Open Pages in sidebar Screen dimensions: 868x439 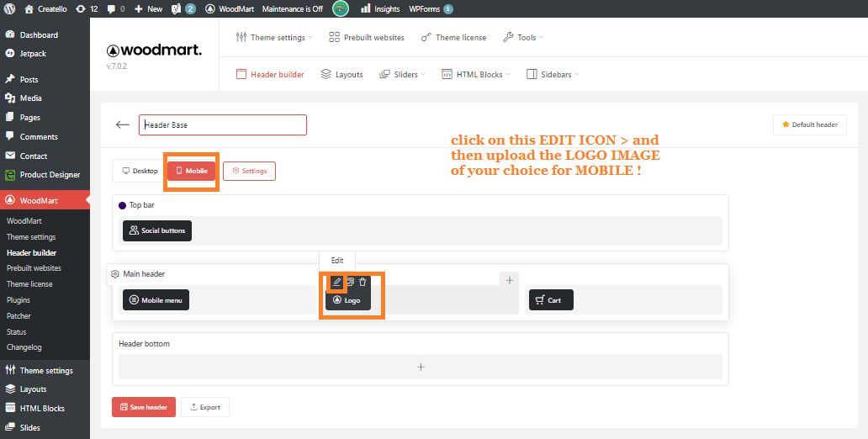click(30, 118)
